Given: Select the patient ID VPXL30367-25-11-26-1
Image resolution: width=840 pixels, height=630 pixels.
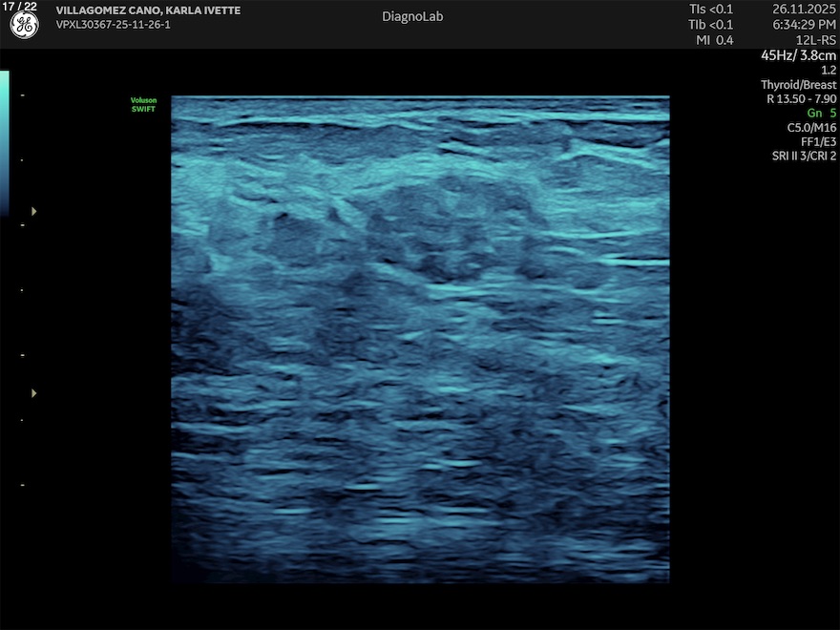Looking at the screenshot, I should (x=114, y=25).
